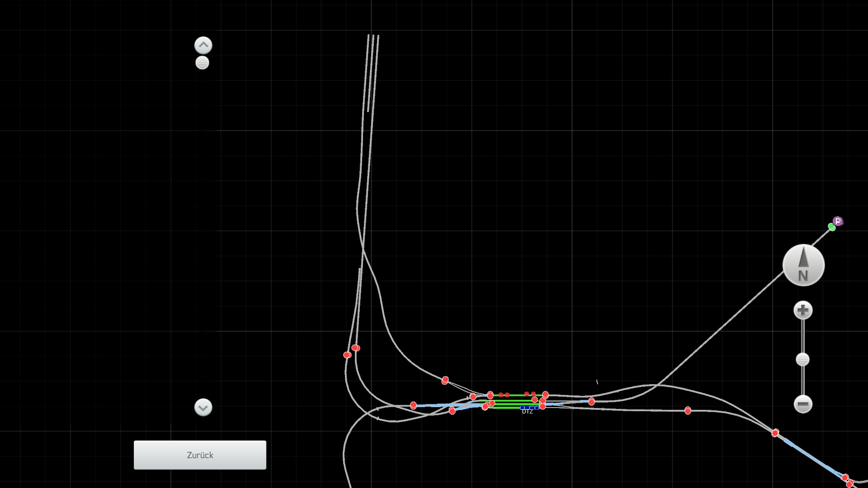The height and width of the screenshot is (488, 868).
Task: Click the purple P passenger marker
Action: [x=838, y=221]
